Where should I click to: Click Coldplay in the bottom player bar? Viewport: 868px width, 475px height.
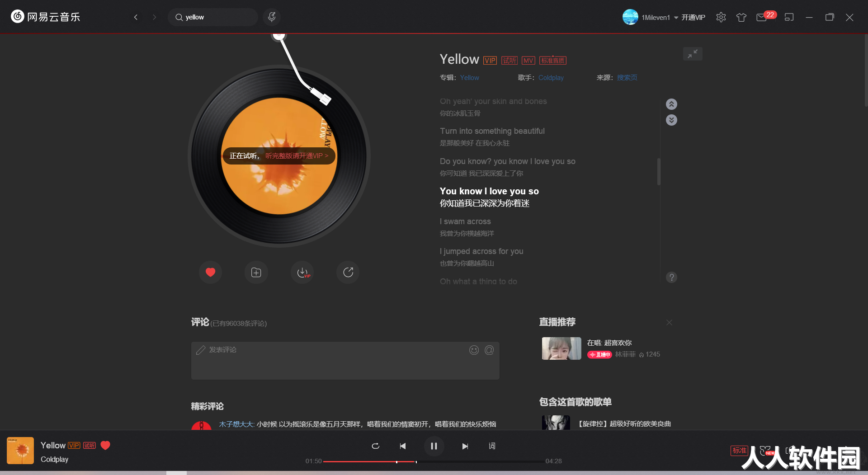[55, 459]
